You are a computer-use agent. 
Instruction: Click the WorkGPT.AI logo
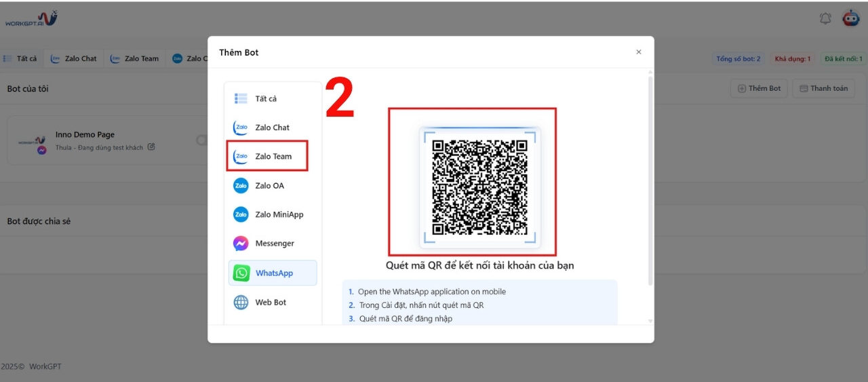[x=31, y=19]
